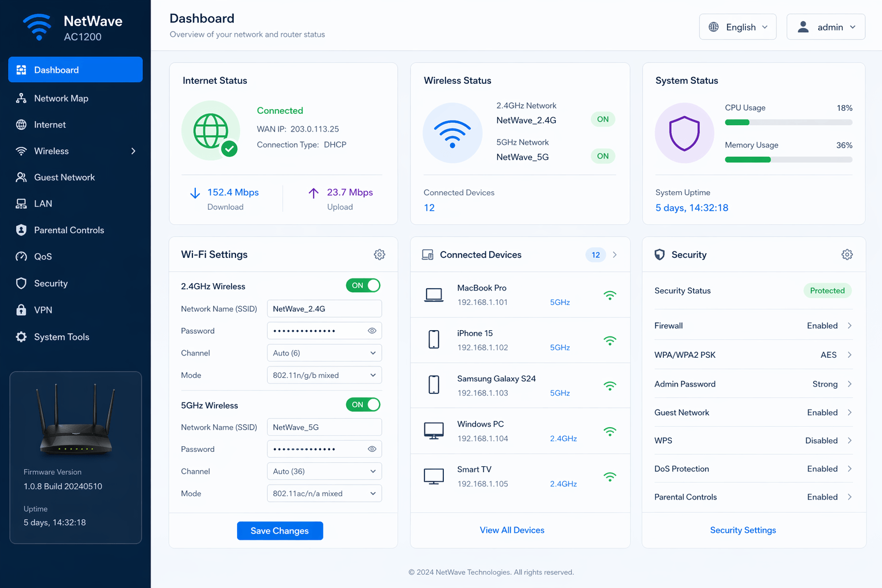
Task: Open the admin account menu
Action: click(826, 26)
